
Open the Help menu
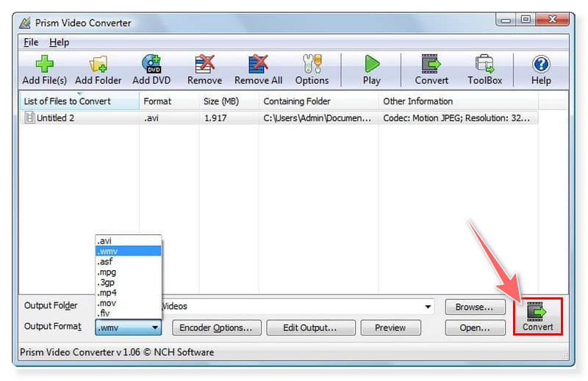[x=60, y=43]
